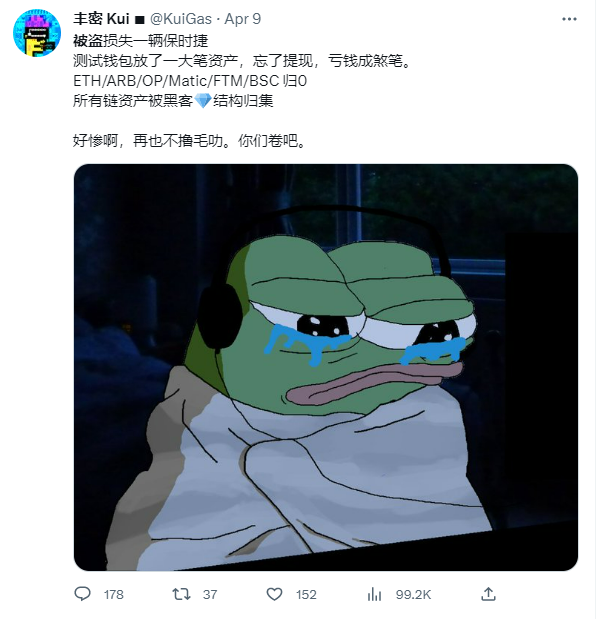The image size is (597, 619).
Task: Open analytics via the views bar-chart icon
Action: point(374,594)
